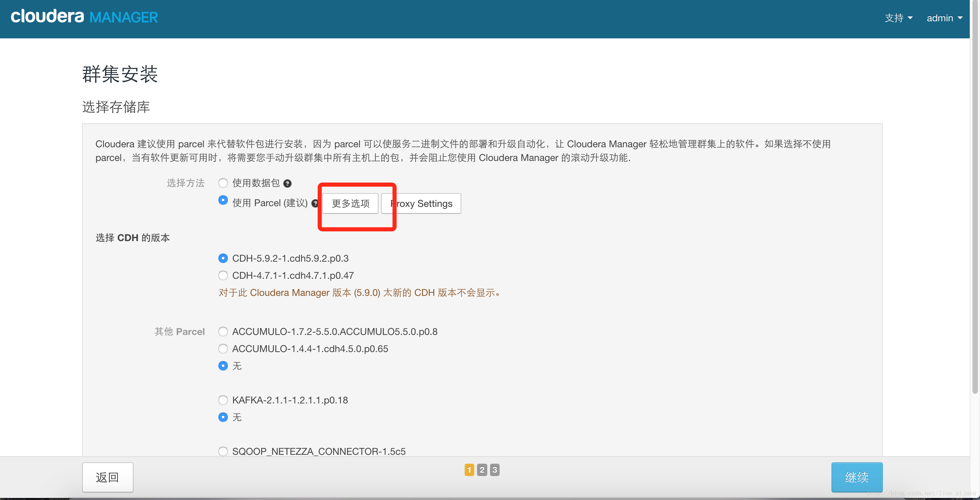This screenshot has width=980, height=500.
Task: Open the admin user dropdown
Action: 944,18
